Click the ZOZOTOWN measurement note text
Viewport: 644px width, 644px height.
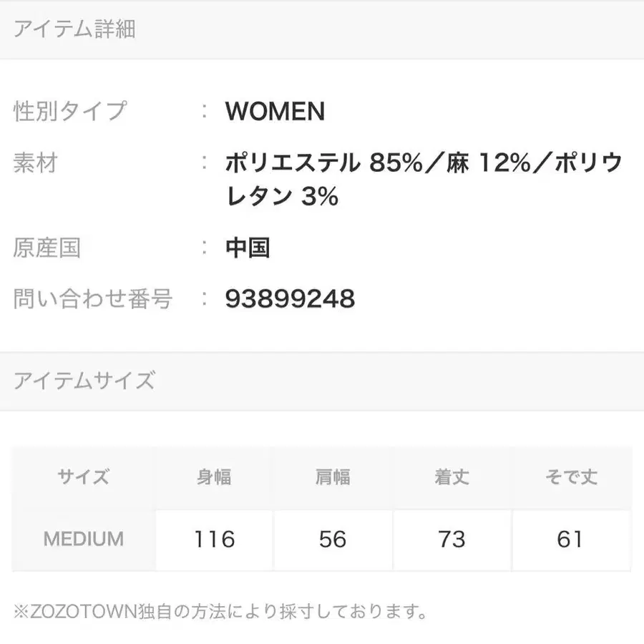coord(220,613)
